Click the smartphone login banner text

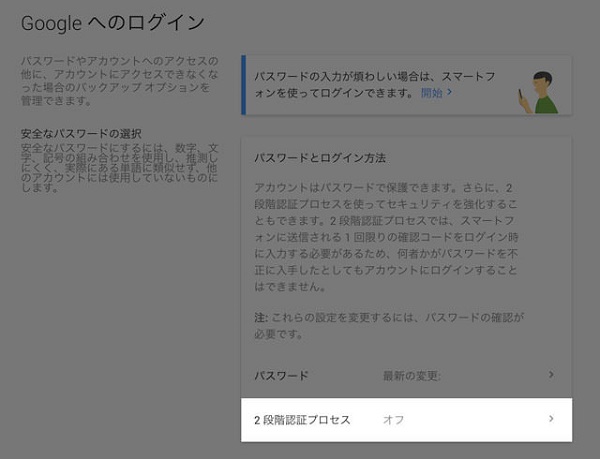point(375,85)
